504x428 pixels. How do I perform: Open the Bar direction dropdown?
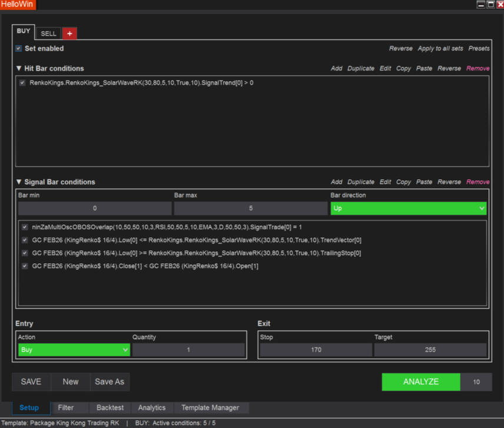point(408,208)
